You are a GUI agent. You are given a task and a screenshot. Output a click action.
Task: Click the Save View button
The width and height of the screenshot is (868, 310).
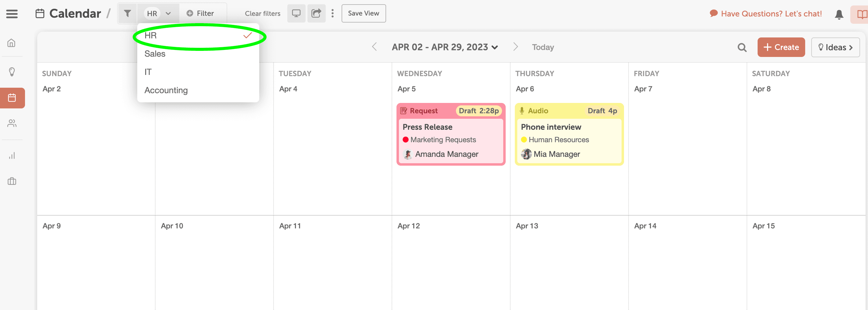pos(363,13)
